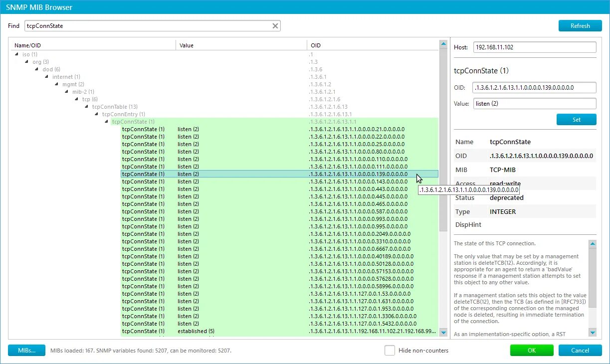Select the row with OID ending 80.0.0.0.0
Screen dimensions: 610x364
click(x=279, y=152)
